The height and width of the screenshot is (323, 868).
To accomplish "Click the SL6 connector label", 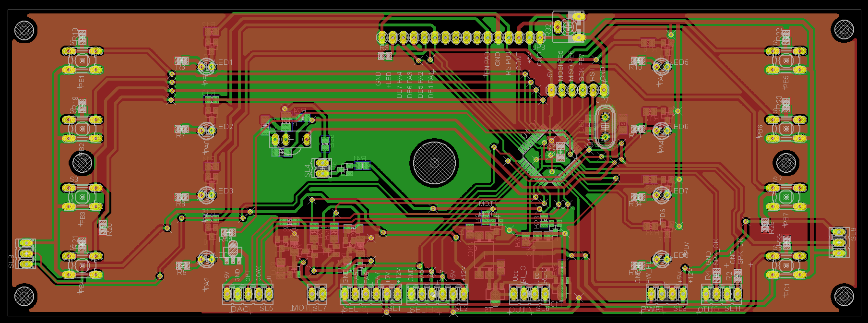I will pyautogui.click(x=542, y=308).
